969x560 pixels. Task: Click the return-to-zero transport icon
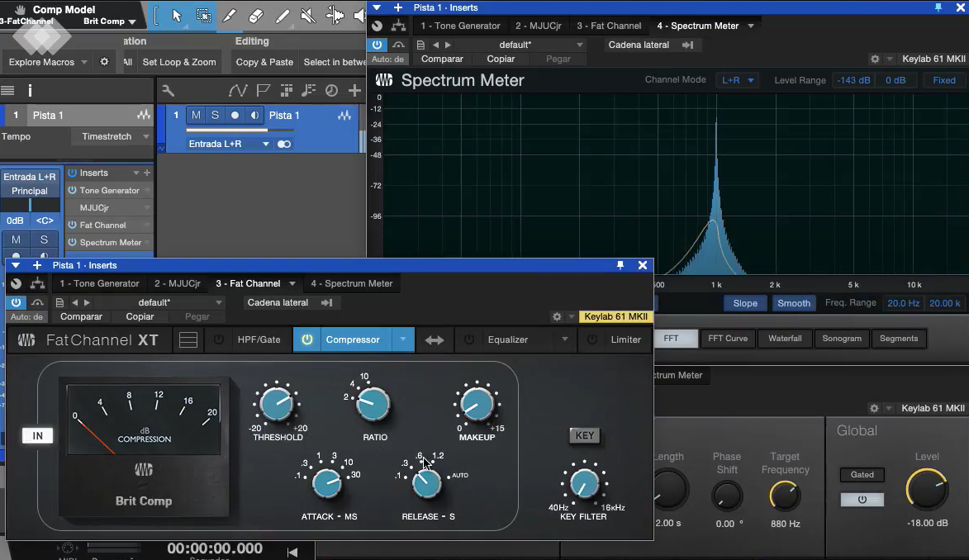[x=292, y=552]
